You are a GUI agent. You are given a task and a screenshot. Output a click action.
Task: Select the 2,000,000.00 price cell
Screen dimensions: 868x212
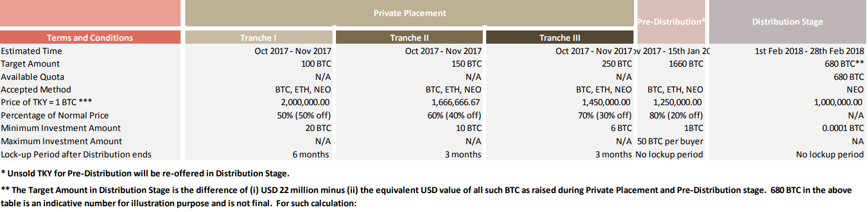tap(306, 102)
